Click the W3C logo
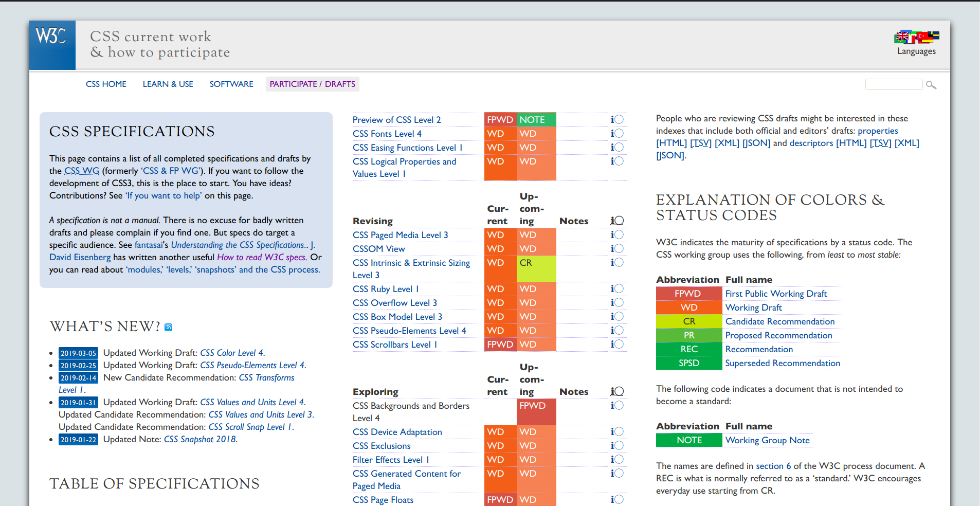This screenshot has height=506, width=980. click(52, 45)
